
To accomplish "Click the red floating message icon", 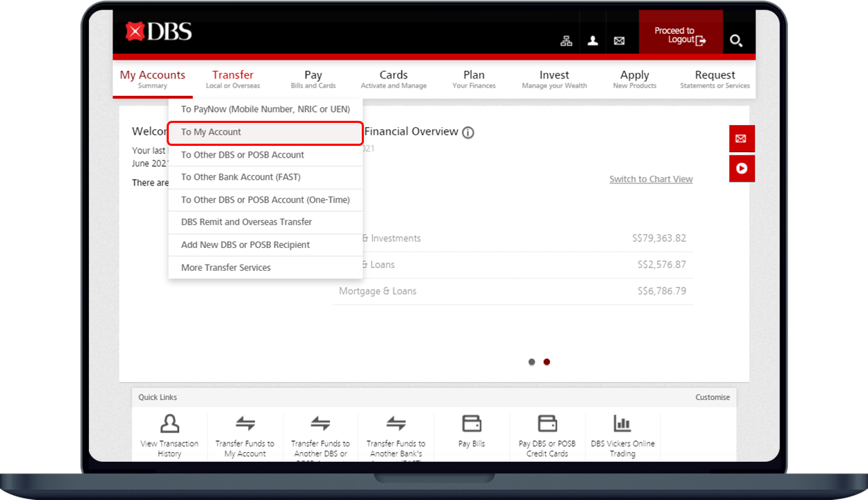I will tap(741, 139).
